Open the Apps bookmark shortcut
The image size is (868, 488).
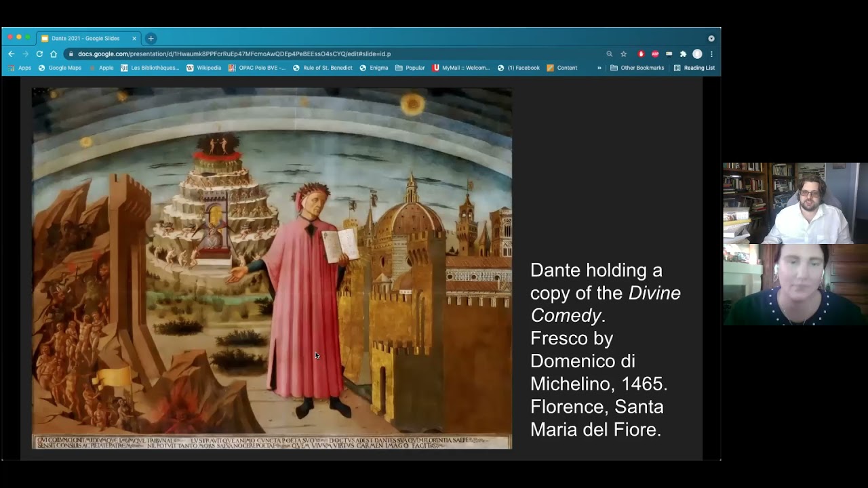[20, 68]
